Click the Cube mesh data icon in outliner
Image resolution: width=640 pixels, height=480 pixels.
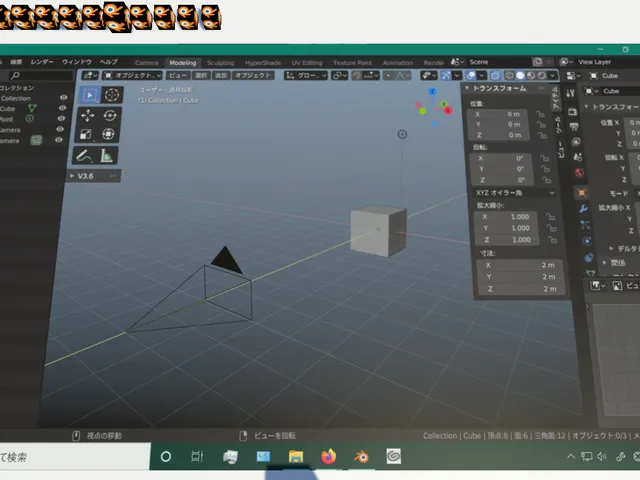[32, 108]
